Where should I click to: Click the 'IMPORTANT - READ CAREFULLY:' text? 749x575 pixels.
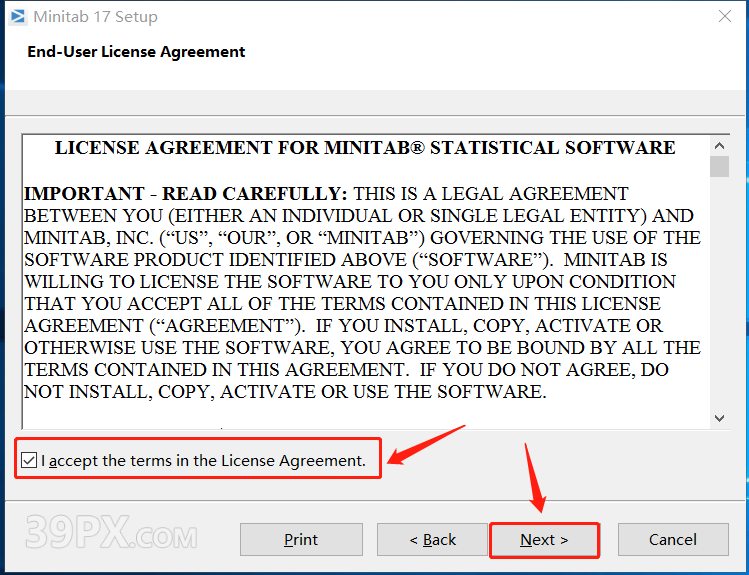click(186, 193)
